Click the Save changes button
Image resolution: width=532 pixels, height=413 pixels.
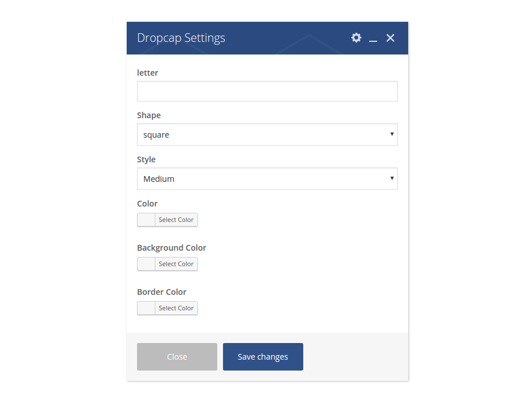coord(263,357)
